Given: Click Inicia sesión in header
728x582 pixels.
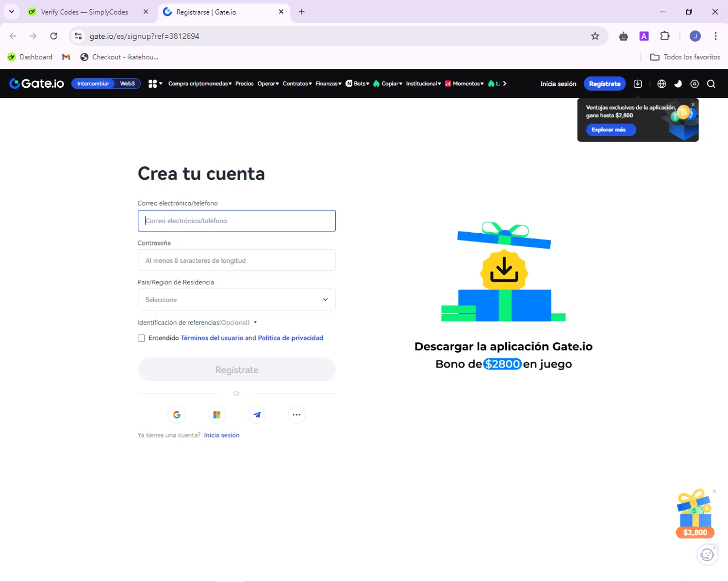Looking at the screenshot, I should (559, 83).
